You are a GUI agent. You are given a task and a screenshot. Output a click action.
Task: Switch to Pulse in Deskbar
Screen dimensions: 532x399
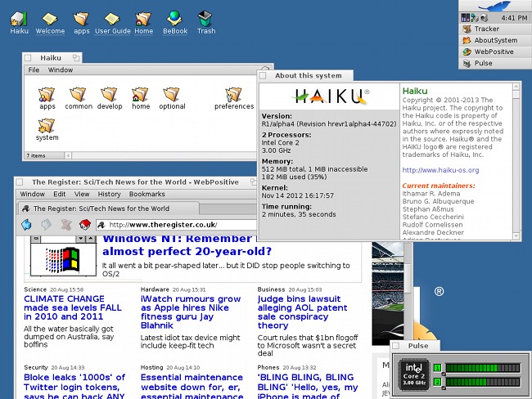click(x=495, y=63)
